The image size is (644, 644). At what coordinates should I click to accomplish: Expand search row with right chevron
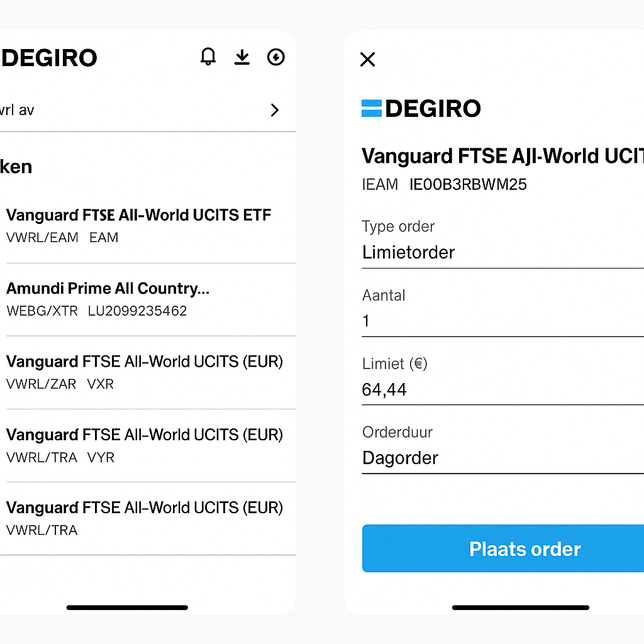pos(274,110)
